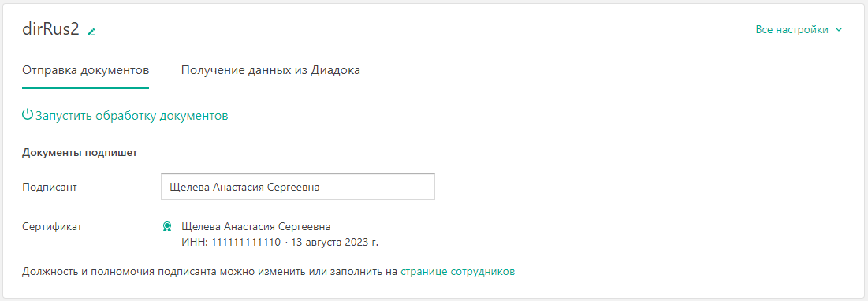Viewport: 868px width, 301px height.
Task: Select the dirRus2 title text
Action: pos(50,30)
